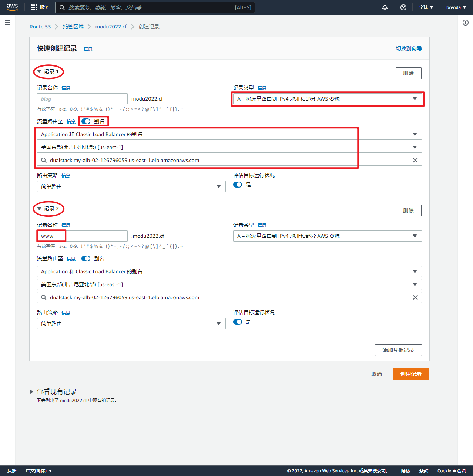Clear the load balancer field in record 2

point(415,297)
